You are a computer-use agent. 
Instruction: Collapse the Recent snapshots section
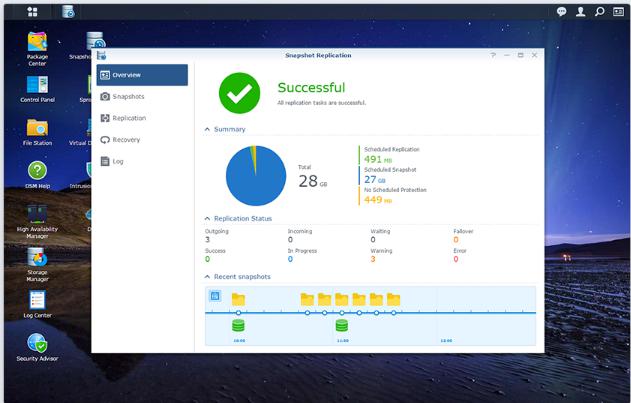tap(207, 276)
